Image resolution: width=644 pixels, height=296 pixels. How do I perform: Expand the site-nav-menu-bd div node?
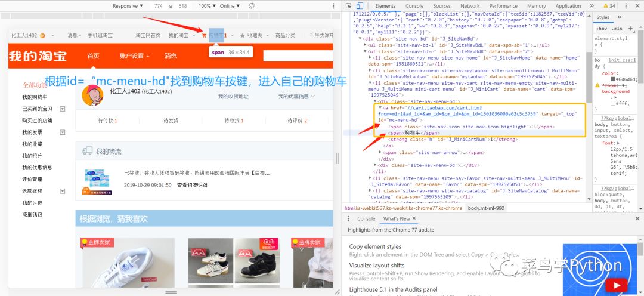[375, 165]
